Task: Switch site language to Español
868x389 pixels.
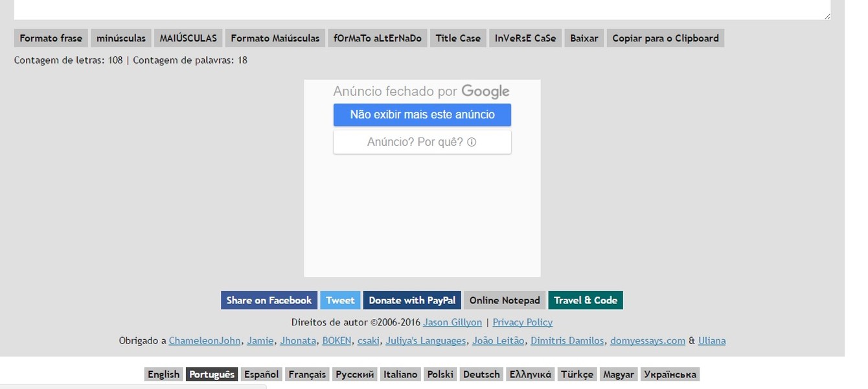Action: point(261,373)
